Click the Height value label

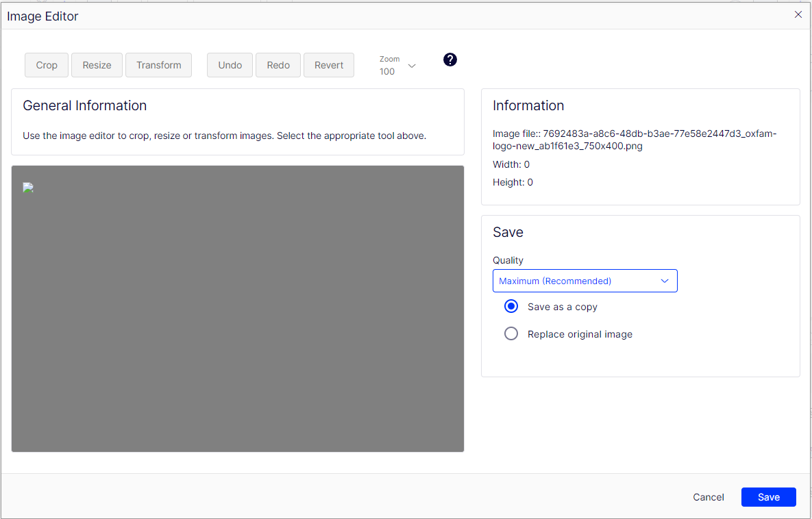[513, 182]
